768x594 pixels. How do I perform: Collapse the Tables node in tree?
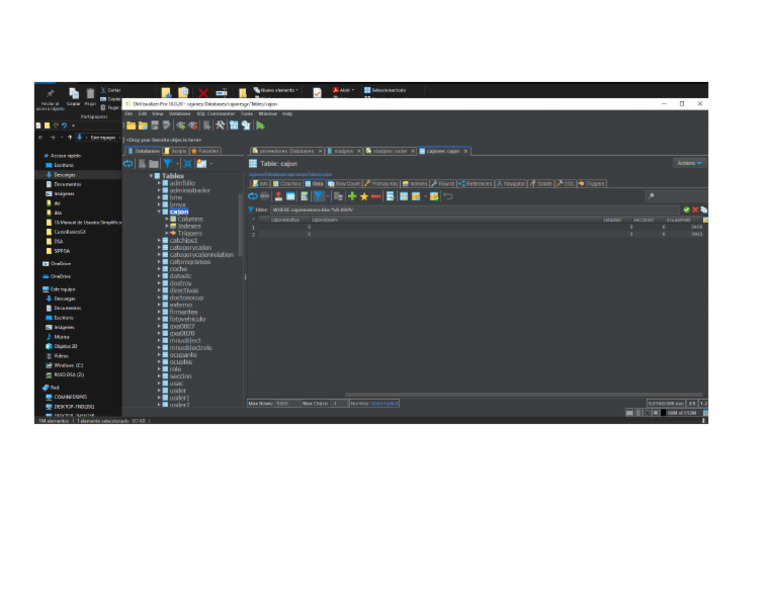[x=151, y=176]
